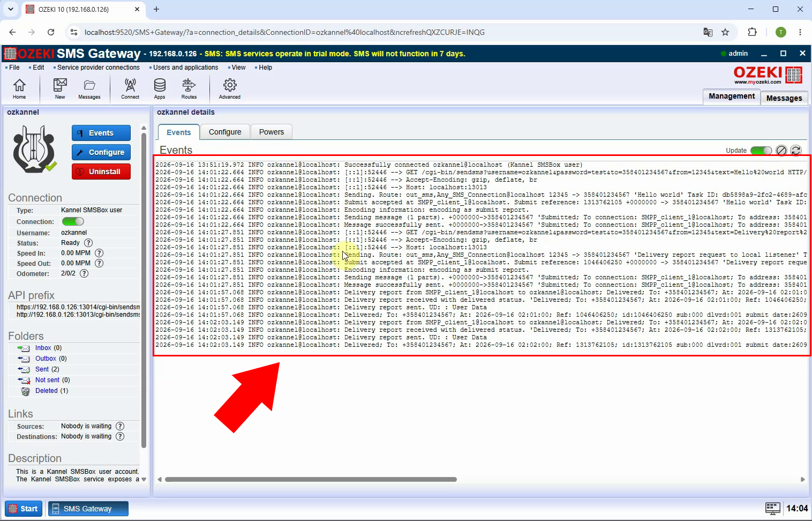812x521 pixels.
Task: Click the Sent folder envelope icon
Action: point(24,370)
